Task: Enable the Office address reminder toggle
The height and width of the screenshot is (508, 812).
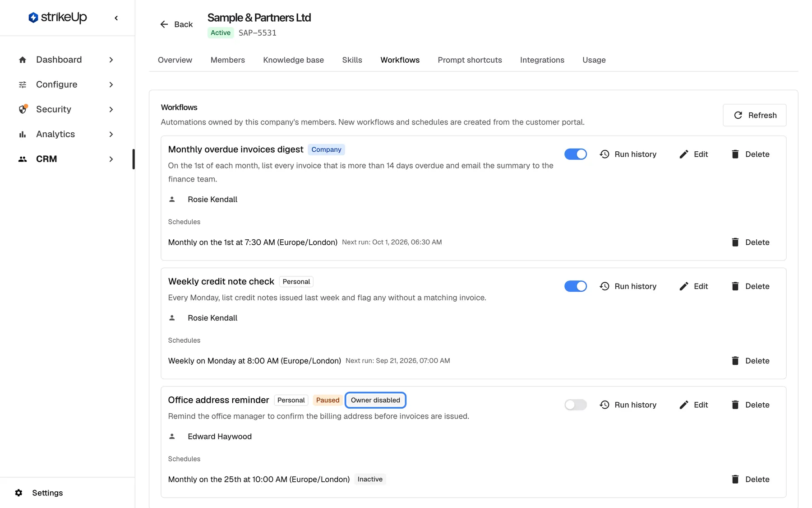Action: (576, 405)
